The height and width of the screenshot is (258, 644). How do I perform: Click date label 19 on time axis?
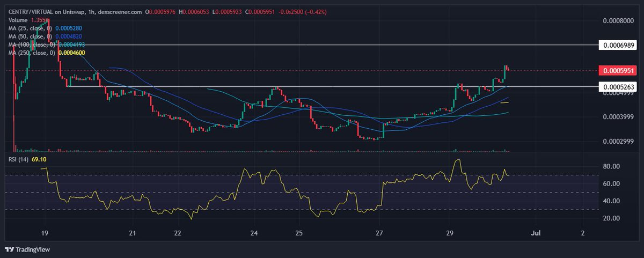click(x=45, y=233)
